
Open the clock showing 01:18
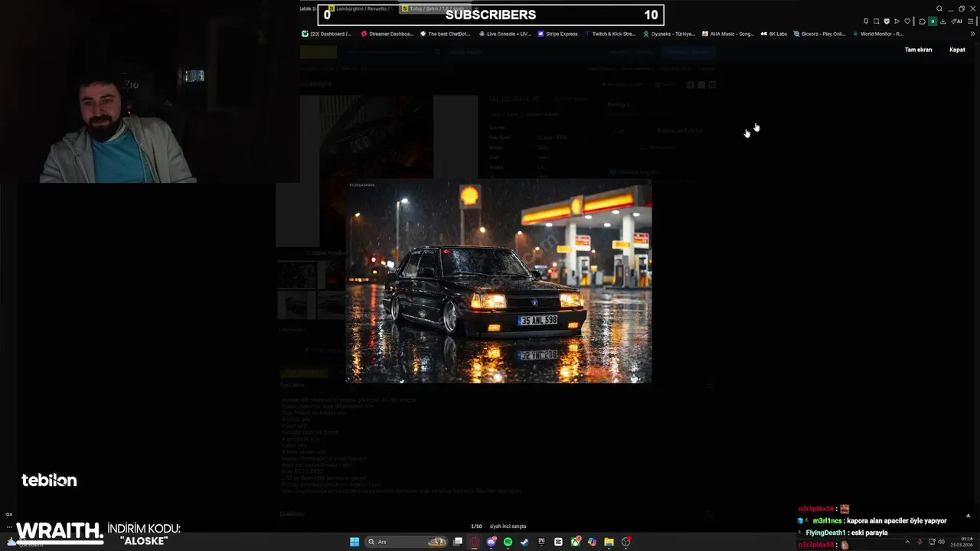click(x=962, y=542)
